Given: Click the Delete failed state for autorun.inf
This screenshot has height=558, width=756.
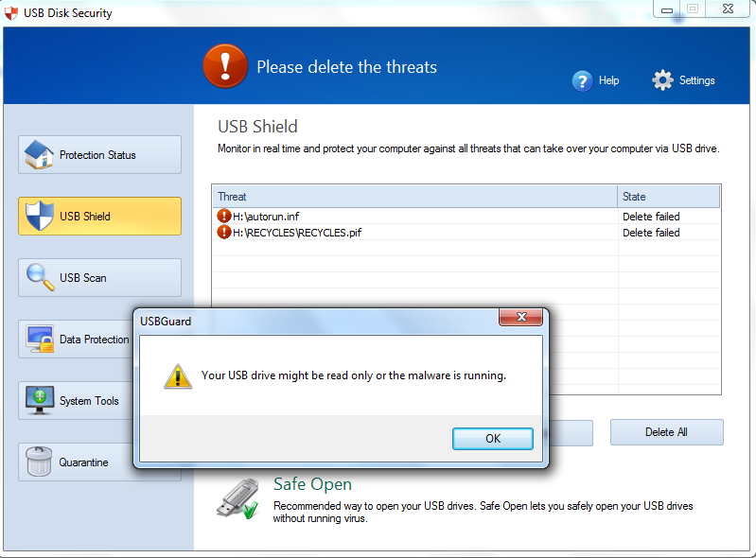Looking at the screenshot, I should 651,217.
